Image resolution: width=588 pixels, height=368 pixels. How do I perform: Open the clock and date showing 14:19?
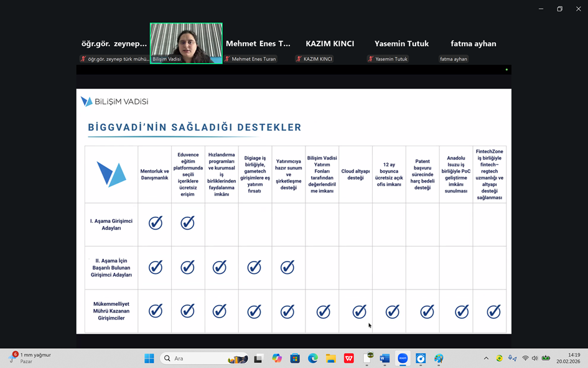point(573,358)
